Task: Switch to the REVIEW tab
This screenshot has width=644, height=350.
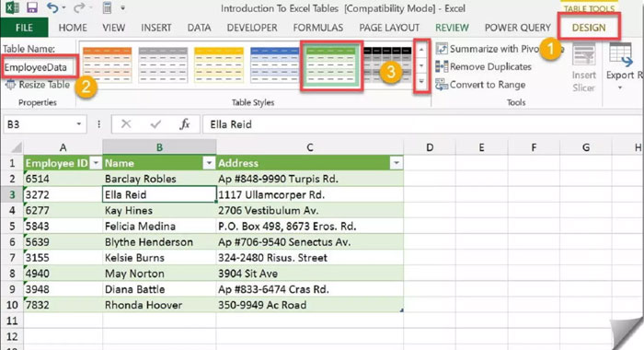Action: pyautogui.click(x=452, y=28)
